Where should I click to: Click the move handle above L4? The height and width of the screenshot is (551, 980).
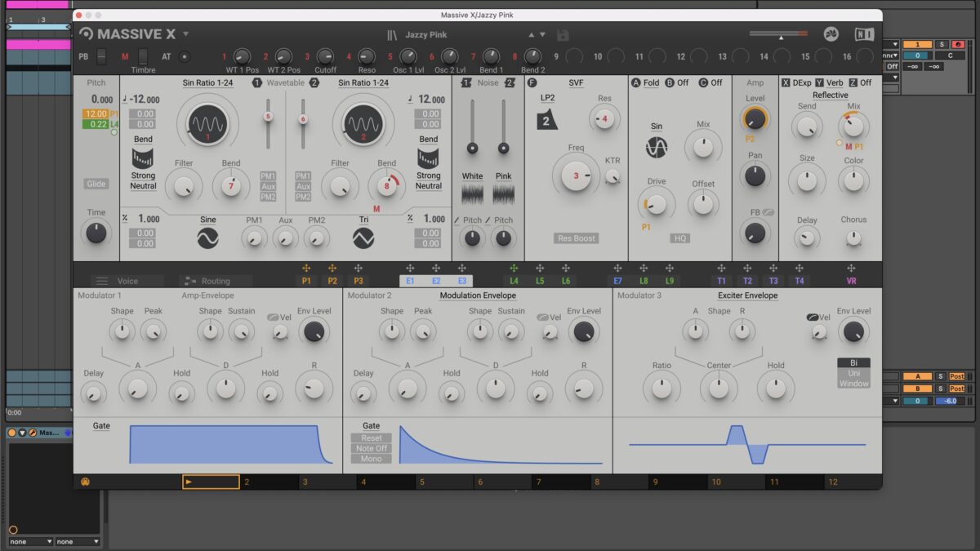coord(514,268)
